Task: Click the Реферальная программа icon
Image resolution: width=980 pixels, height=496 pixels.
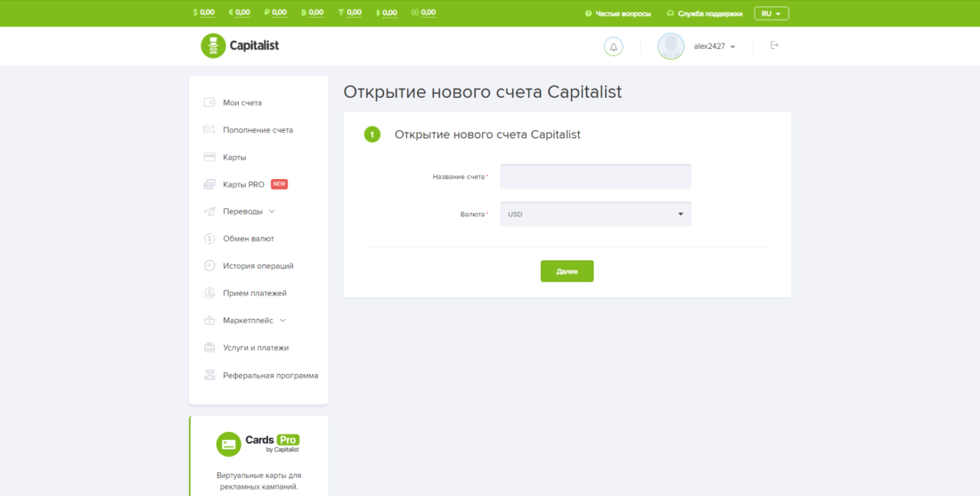Action: 209,376
